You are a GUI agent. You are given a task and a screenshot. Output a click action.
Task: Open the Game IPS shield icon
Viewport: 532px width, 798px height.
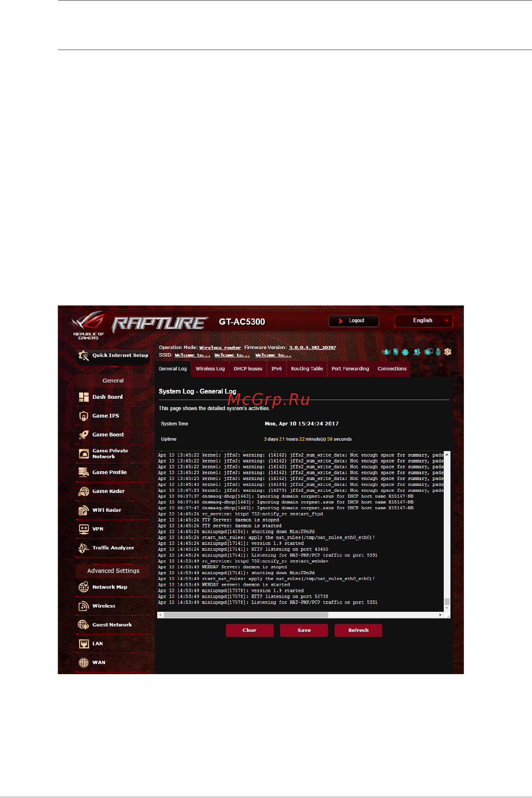pyautogui.click(x=84, y=416)
